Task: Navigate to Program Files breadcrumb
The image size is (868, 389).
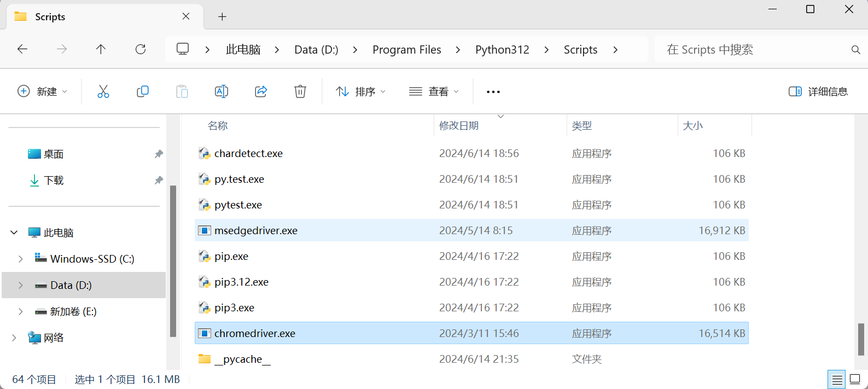Action: click(x=407, y=50)
